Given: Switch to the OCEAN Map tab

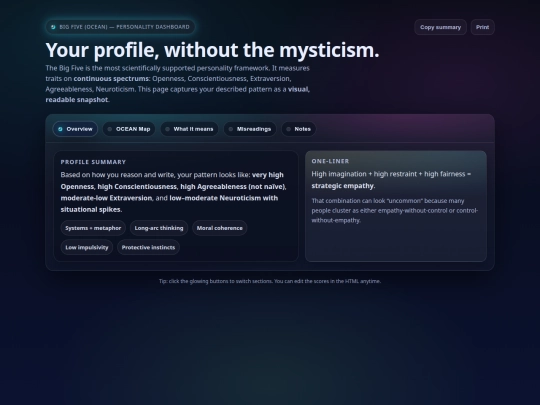Looking at the screenshot, I should click(x=129, y=129).
